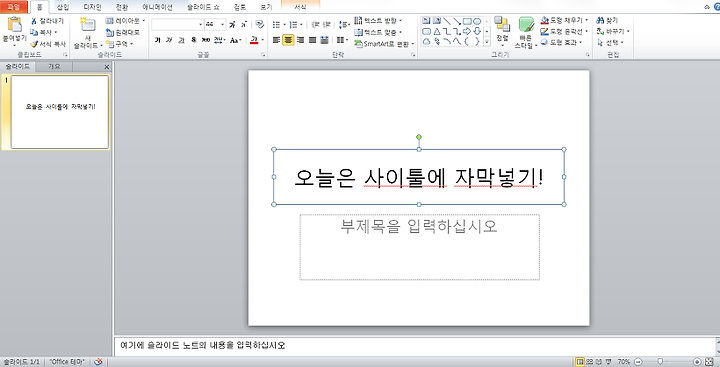
Task: Increase font size with the grow-font icon
Action: [232, 24]
